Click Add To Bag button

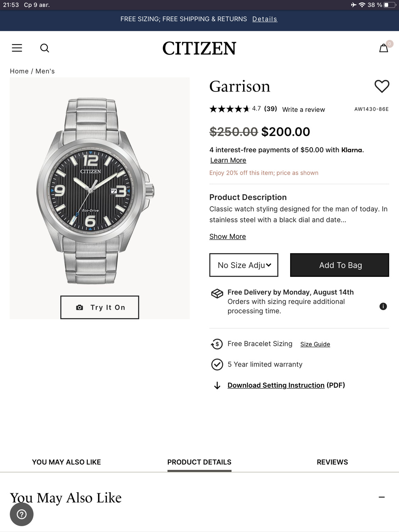tap(340, 265)
